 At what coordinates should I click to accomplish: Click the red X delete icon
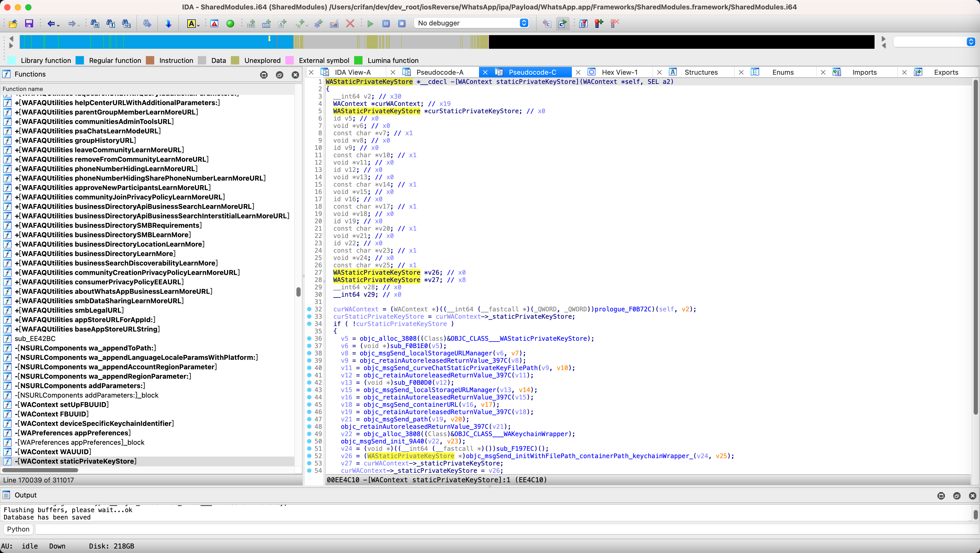pos(350,24)
